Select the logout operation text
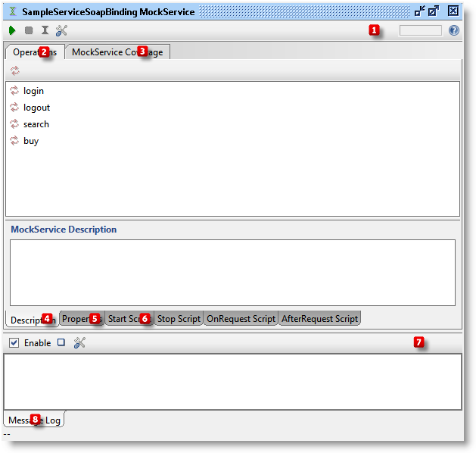Screen dimensions: 476x453 [37, 108]
